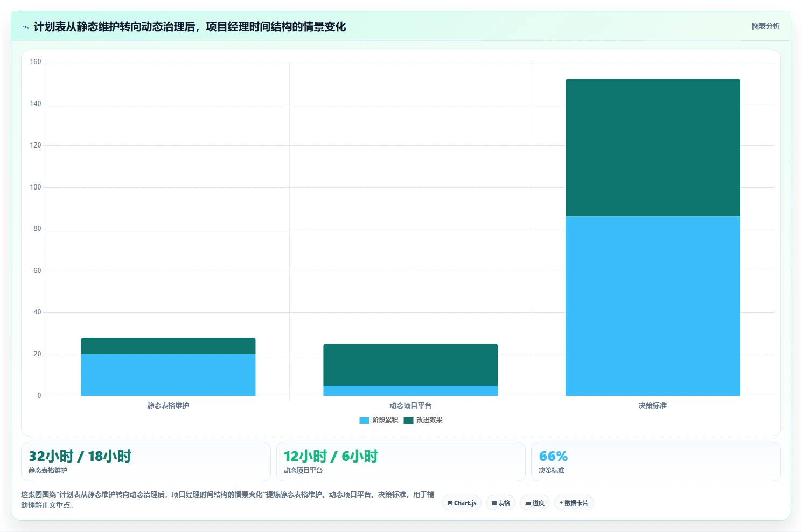Click the blue bar segment for 决策标准
This screenshot has width=802, height=532.
pyautogui.click(x=653, y=306)
